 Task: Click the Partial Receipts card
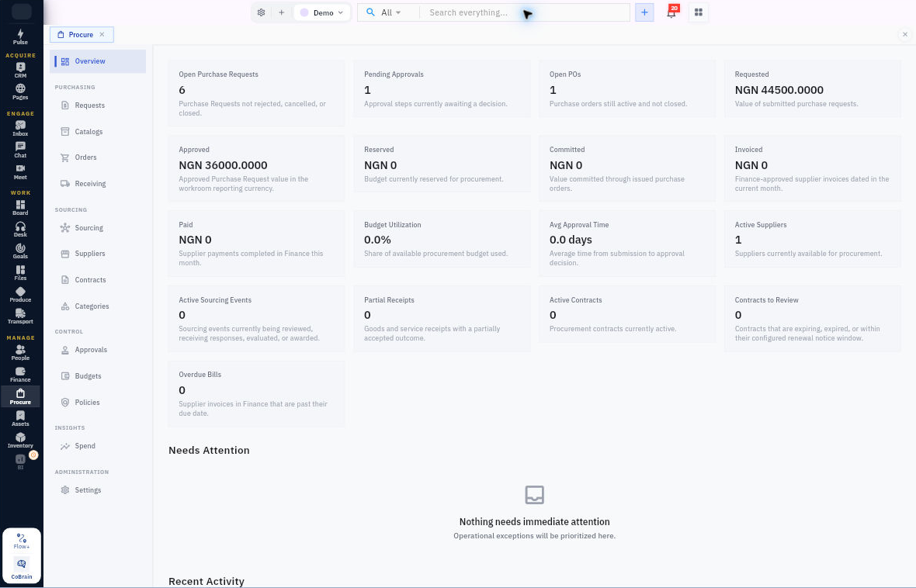[x=442, y=318]
